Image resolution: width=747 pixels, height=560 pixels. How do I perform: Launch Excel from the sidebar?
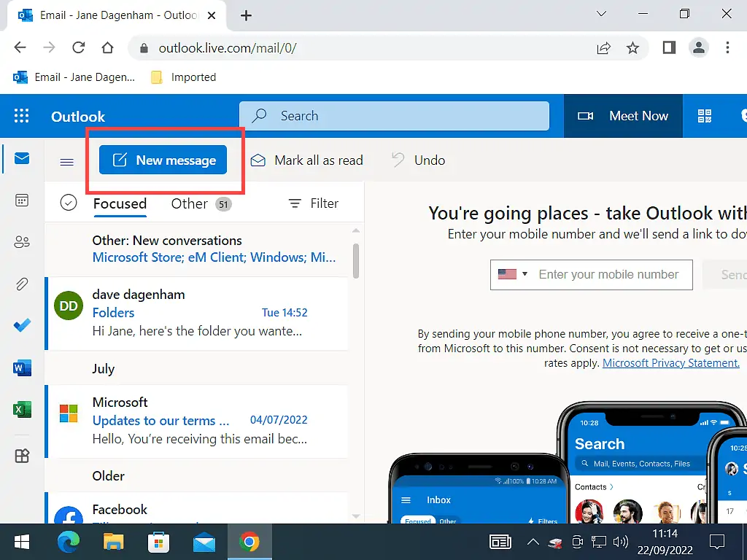(x=21, y=409)
